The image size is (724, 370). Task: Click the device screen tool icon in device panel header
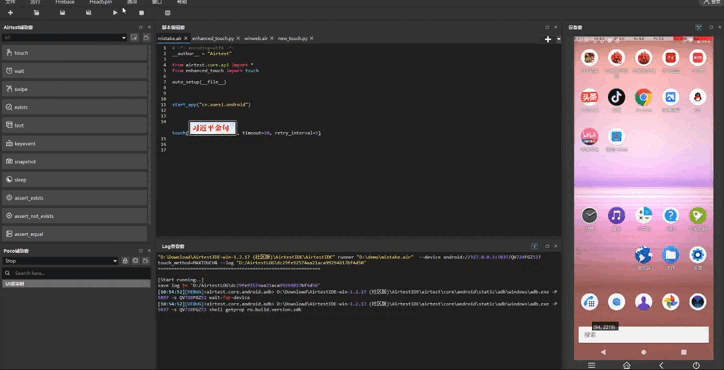point(699,28)
